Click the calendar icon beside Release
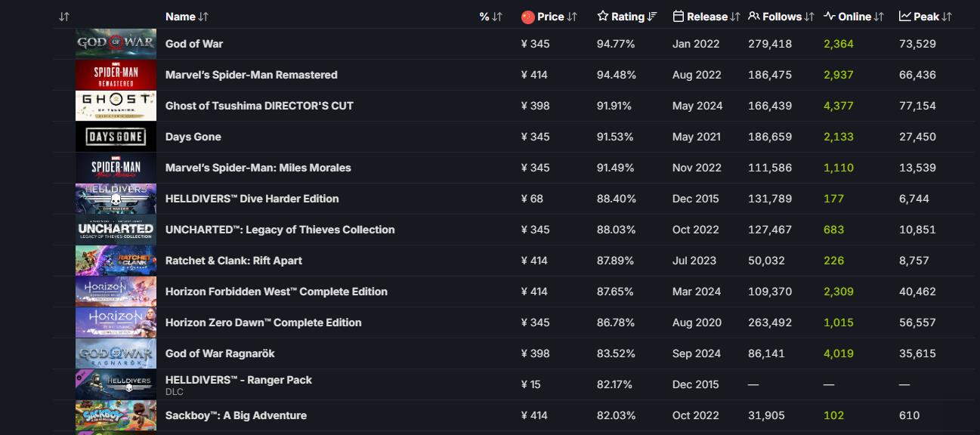 coord(678,17)
